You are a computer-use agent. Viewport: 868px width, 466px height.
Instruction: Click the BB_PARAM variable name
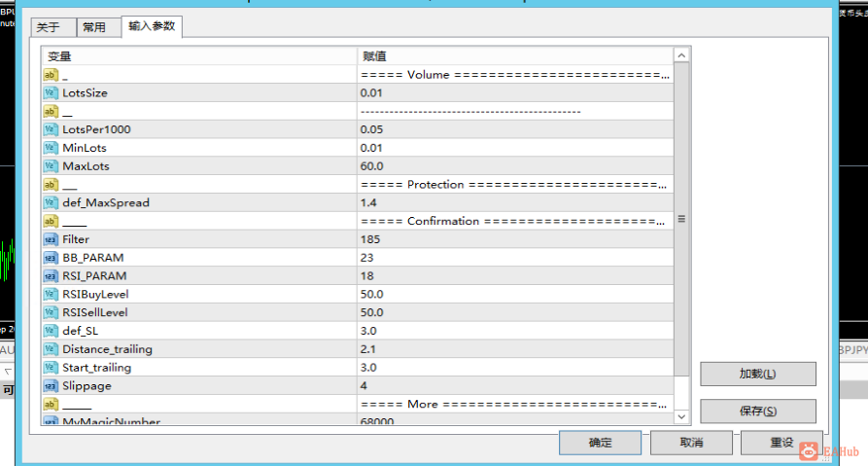93,258
